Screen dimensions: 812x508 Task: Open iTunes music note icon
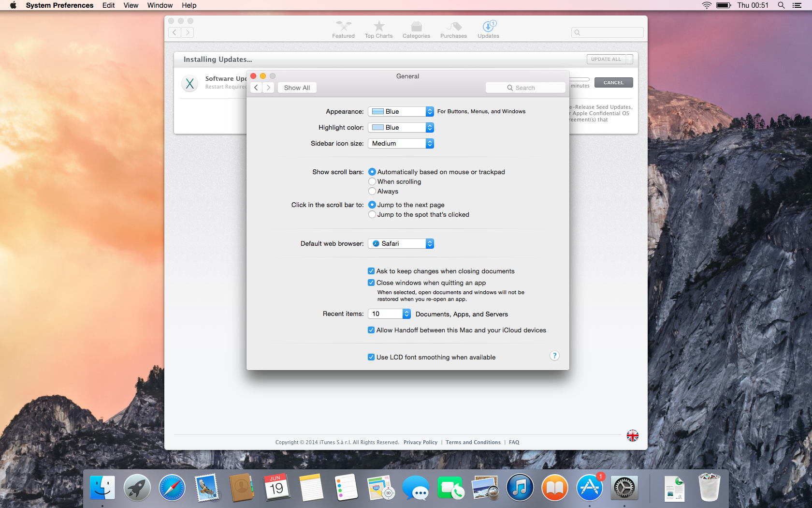520,488
